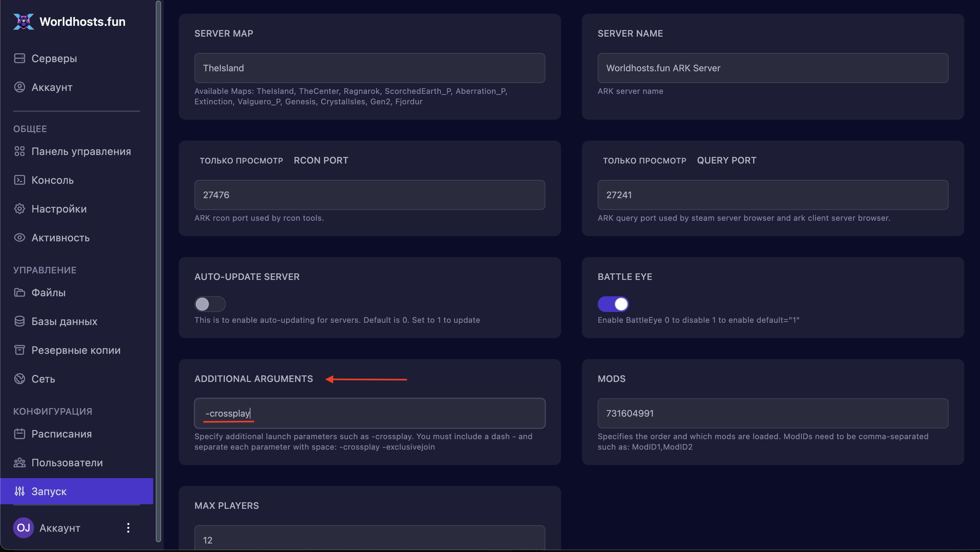The width and height of the screenshot is (980, 552).
Task: Open the account three-dot menu
Action: click(128, 528)
